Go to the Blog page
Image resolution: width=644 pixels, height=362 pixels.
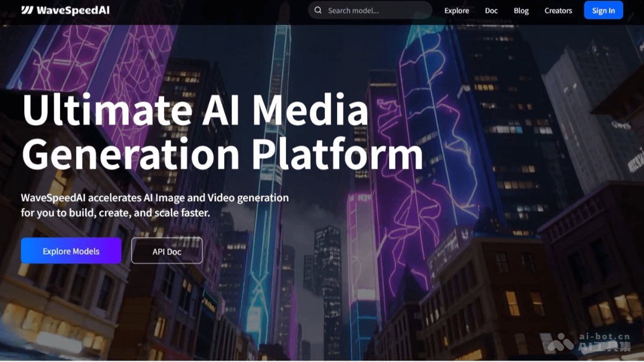click(x=521, y=11)
